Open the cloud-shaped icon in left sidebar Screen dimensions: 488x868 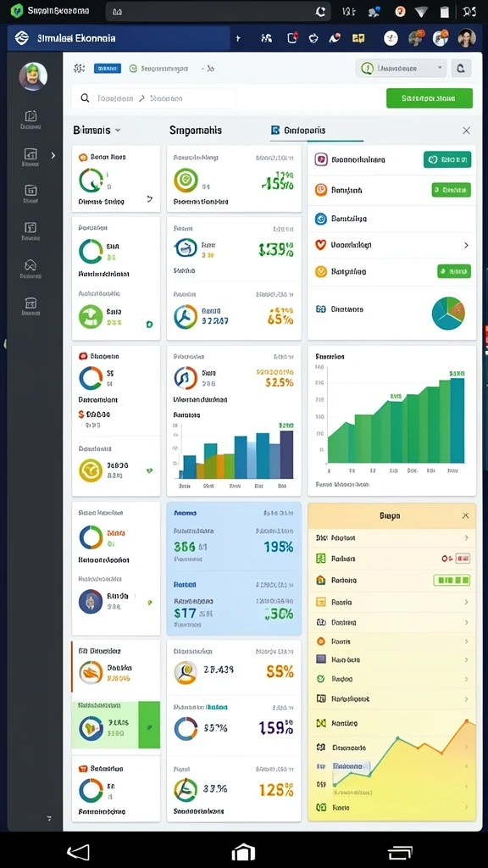tap(30, 265)
